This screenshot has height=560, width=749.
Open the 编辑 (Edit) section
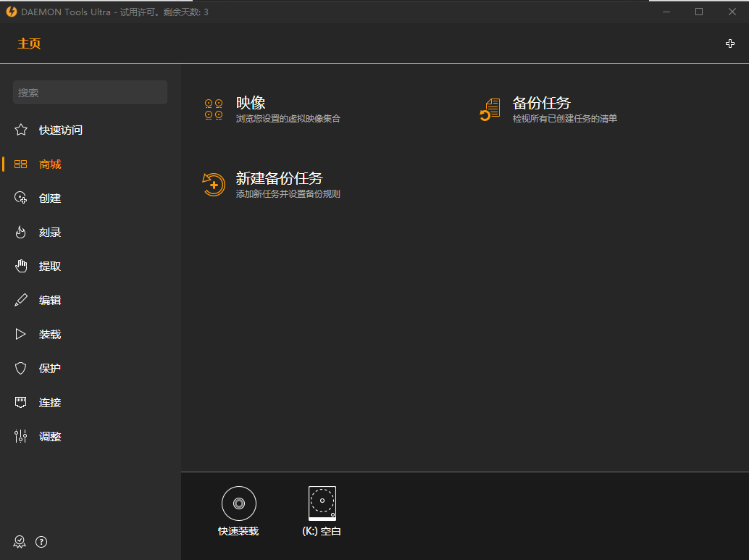coord(49,300)
